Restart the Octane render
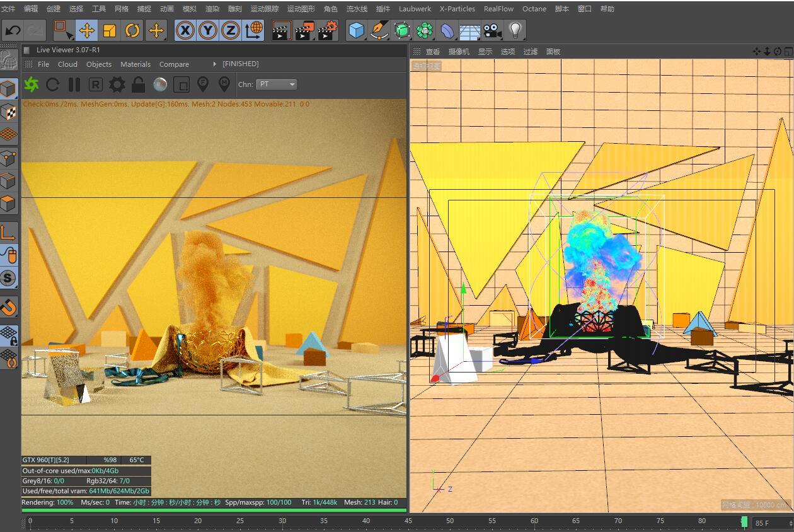The height and width of the screenshot is (532, 794). click(53, 84)
